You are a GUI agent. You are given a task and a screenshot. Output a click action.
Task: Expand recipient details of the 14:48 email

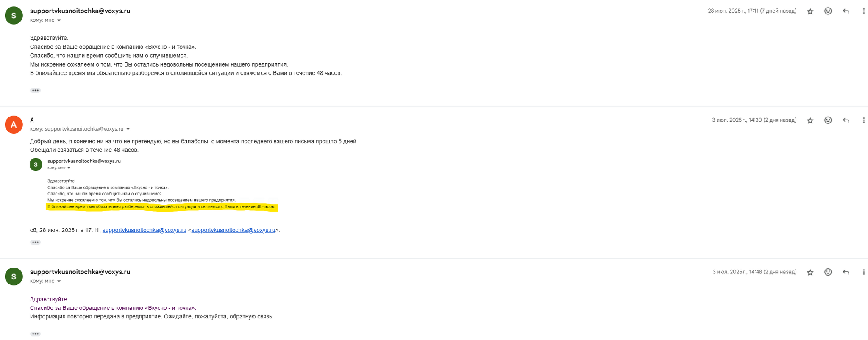point(59,281)
